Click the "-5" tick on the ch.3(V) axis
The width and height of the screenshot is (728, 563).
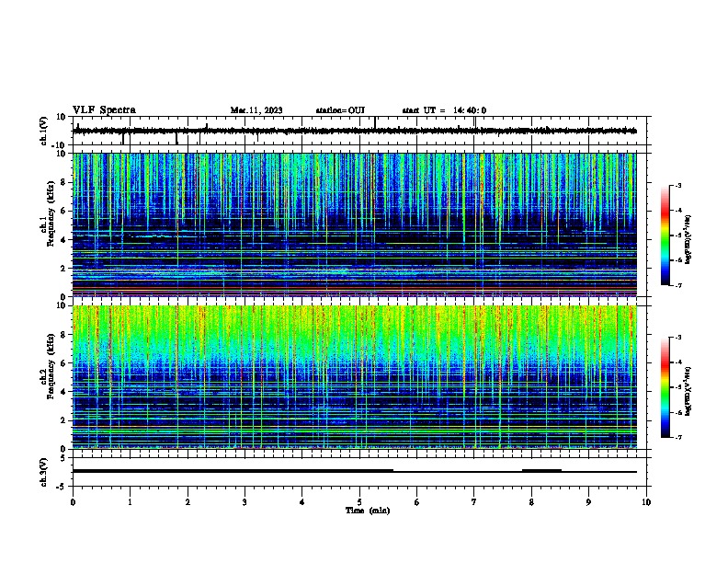coord(63,487)
